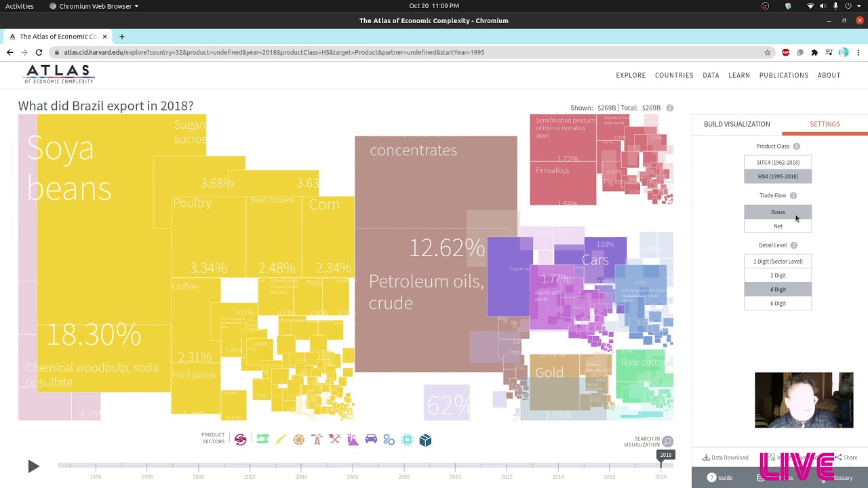Open Search in Visualization magnifier
Image resolution: width=868 pixels, height=488 pixels.
coord(668,442)
